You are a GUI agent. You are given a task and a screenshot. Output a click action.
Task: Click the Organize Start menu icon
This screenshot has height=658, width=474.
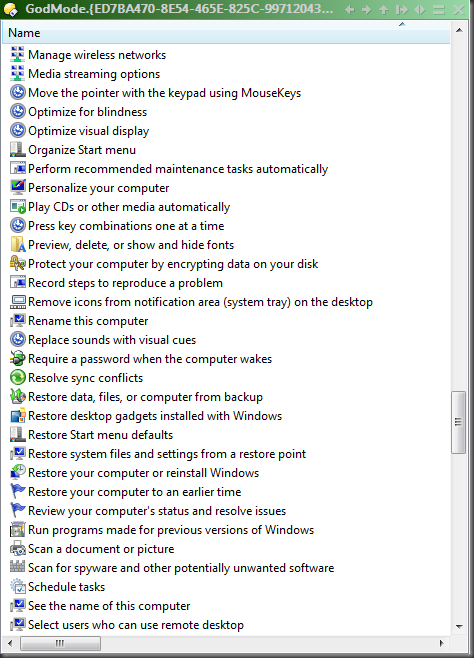pos(18,149)
